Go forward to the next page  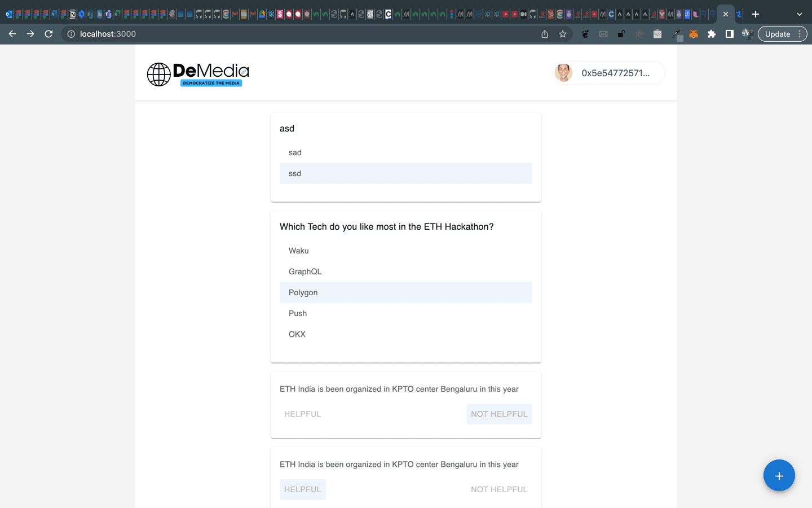tap(30, 34)
